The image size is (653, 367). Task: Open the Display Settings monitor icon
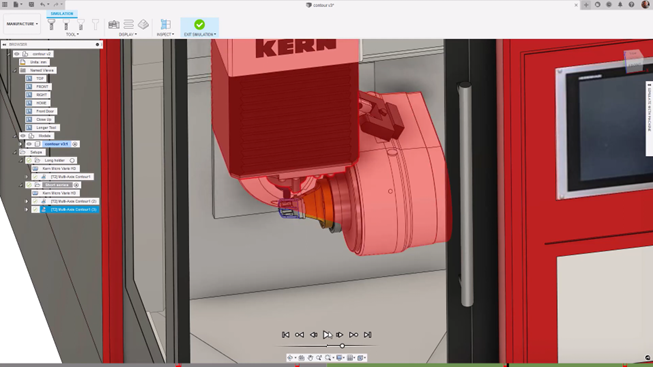tap(340, 358)
